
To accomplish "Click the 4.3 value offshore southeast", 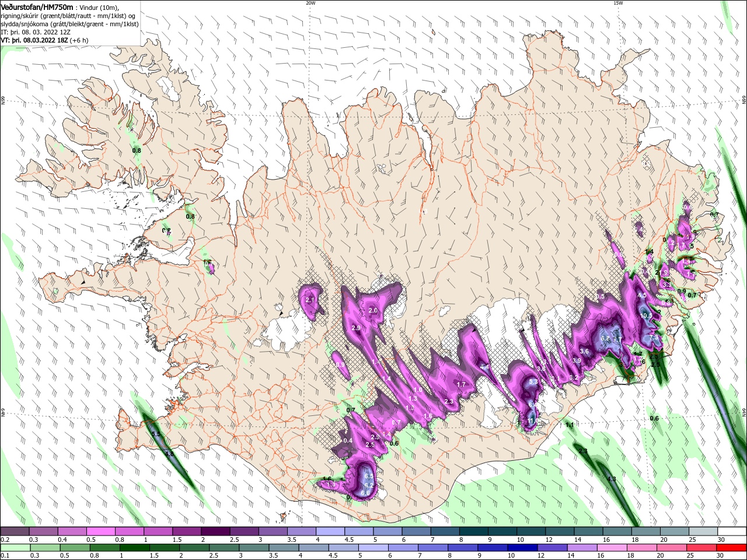I will pyautogui.click(x=612, y=479).
